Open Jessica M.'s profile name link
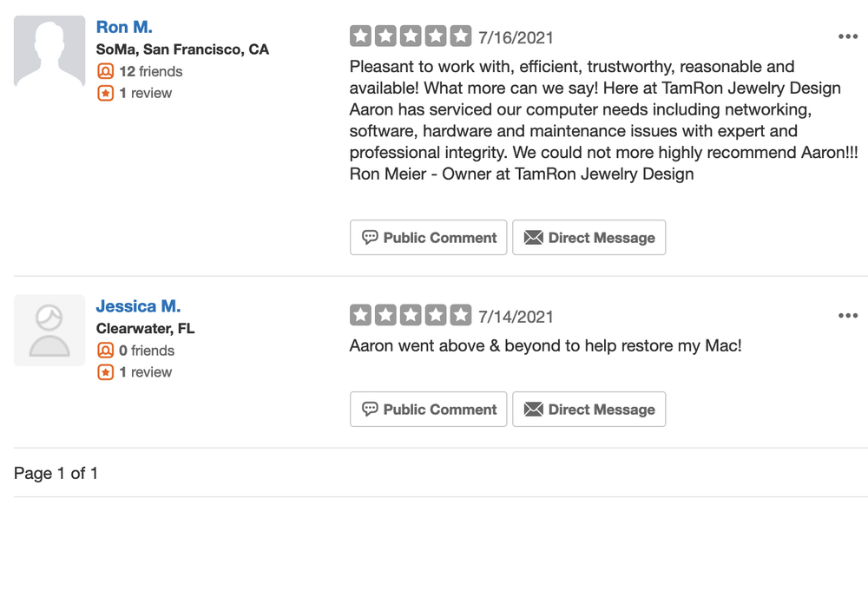This screenshot has width=868, height=597. coord(138,306)
